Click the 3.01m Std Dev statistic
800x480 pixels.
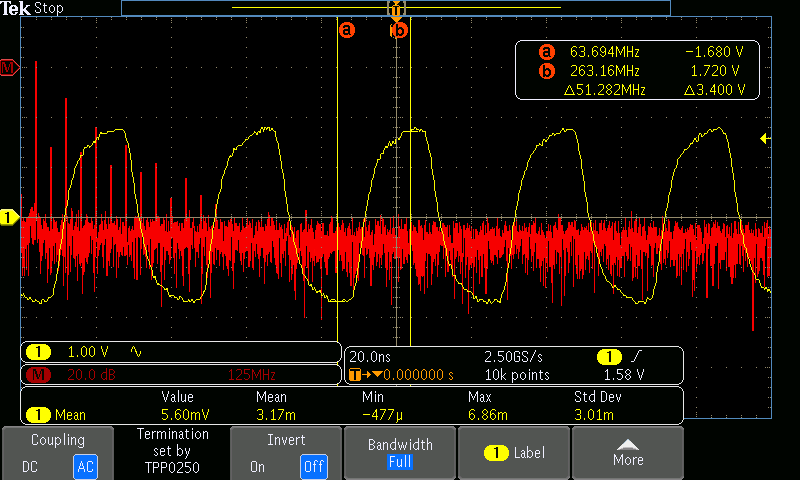pyautogui.click(x=593, y=415)
